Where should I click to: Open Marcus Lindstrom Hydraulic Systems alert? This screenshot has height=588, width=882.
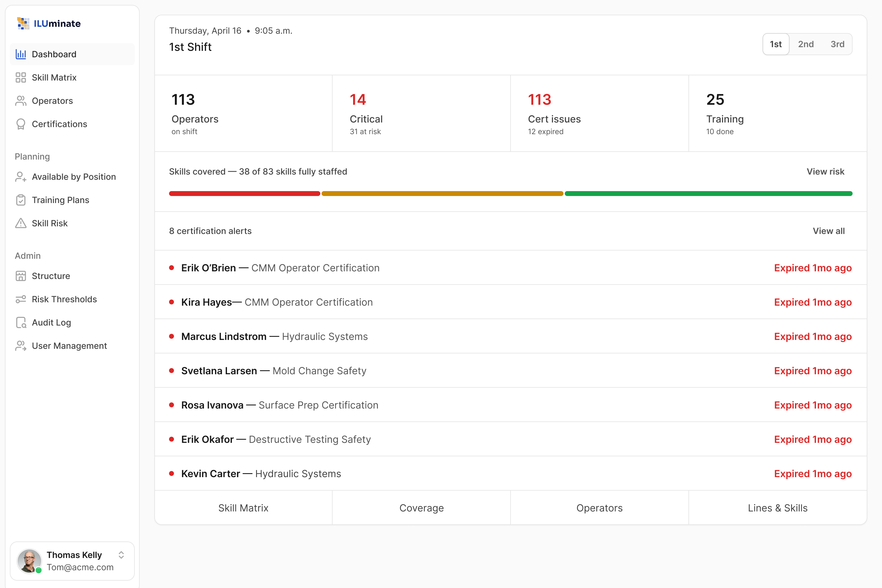pos(511,336)
